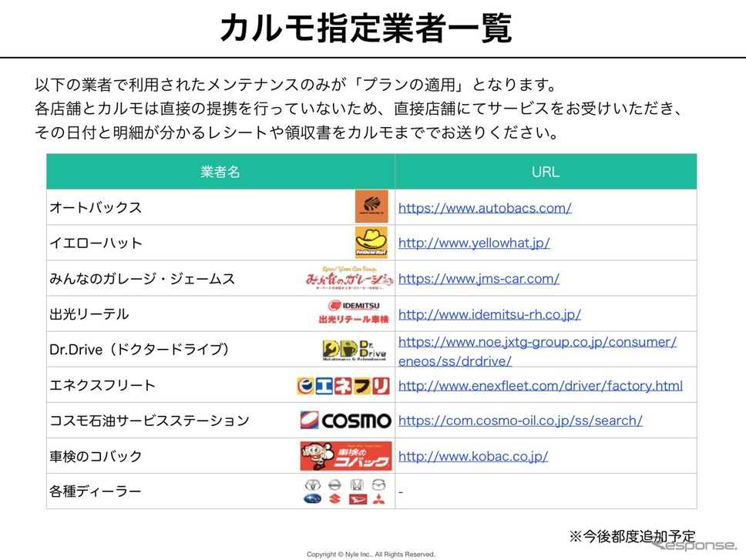The height and width of the screenshot is (560, 746).
Task: Select the オートバックス name cell
Action: 220,206
